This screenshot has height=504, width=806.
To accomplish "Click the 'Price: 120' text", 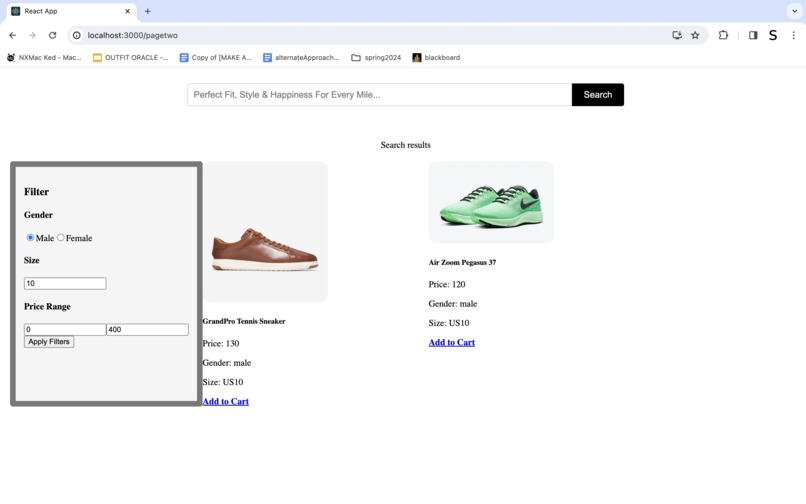I will [x=447, y=284].
